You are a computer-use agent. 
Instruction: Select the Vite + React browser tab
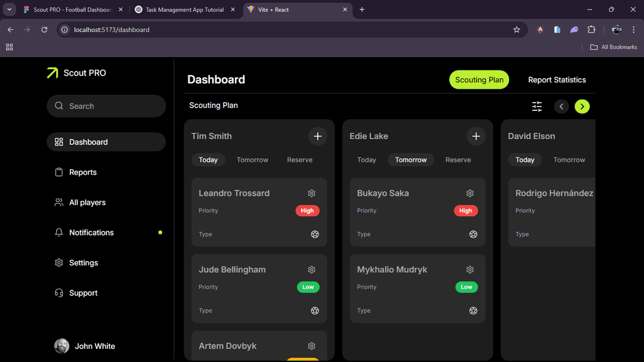point(297,10)
